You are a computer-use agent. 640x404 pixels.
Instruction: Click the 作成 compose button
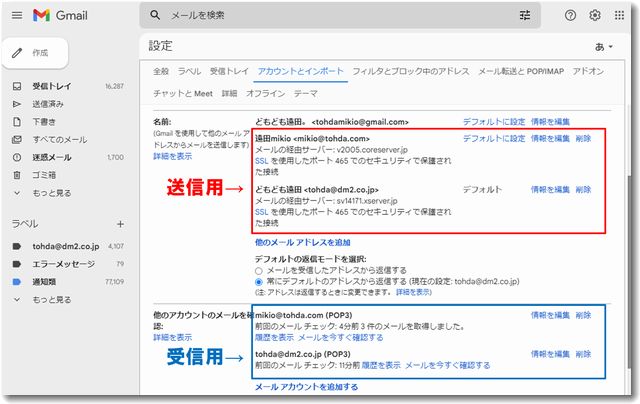coord(36,53)
